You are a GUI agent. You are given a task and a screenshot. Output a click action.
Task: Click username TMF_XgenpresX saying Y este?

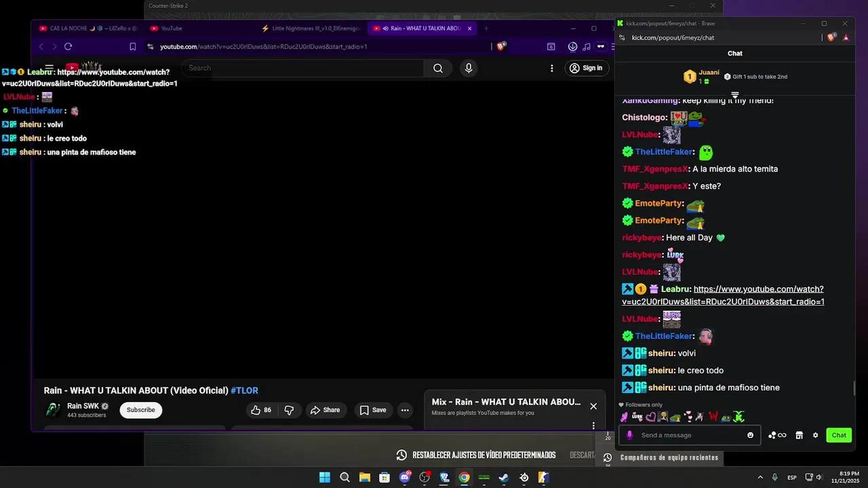(x=654, y=186)
